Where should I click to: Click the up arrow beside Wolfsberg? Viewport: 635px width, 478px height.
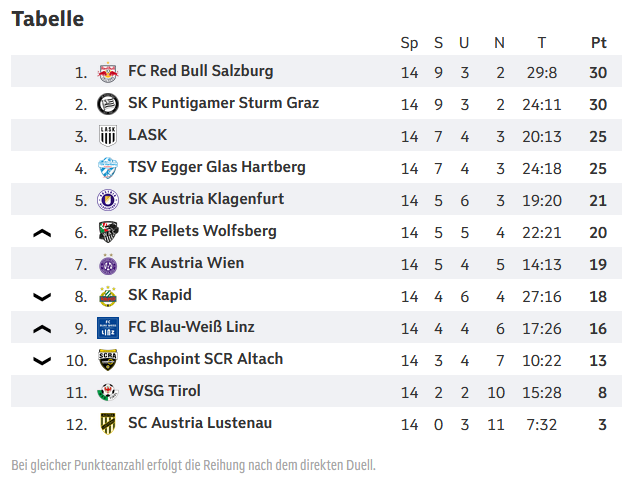pyautogui.click(x=42, y=233)
